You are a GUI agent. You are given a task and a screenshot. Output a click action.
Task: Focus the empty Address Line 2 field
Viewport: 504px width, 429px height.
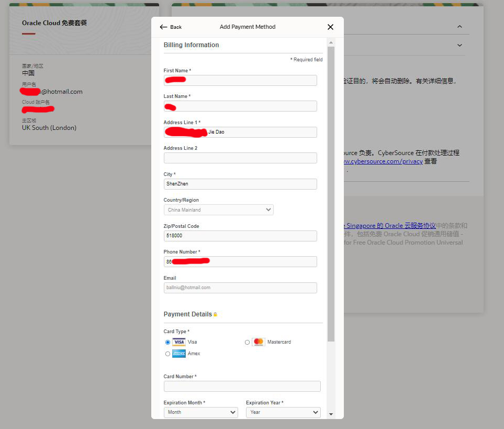[x=240, y=158]
